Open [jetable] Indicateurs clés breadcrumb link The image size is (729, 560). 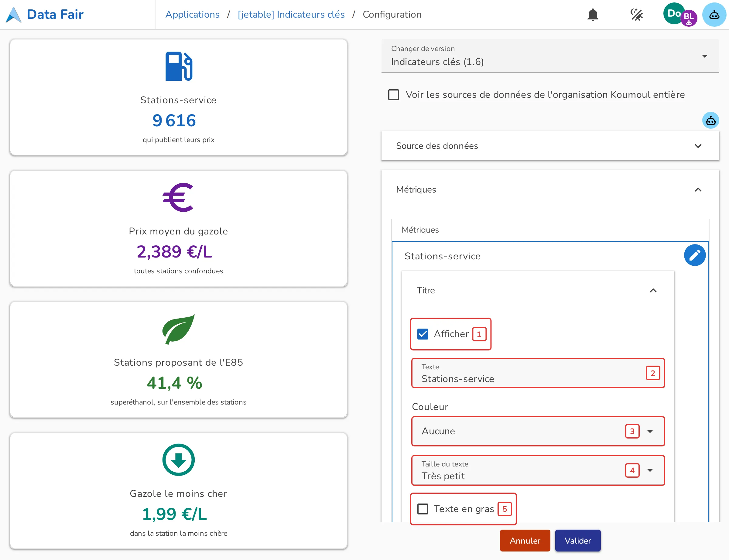tap(291, 15)
